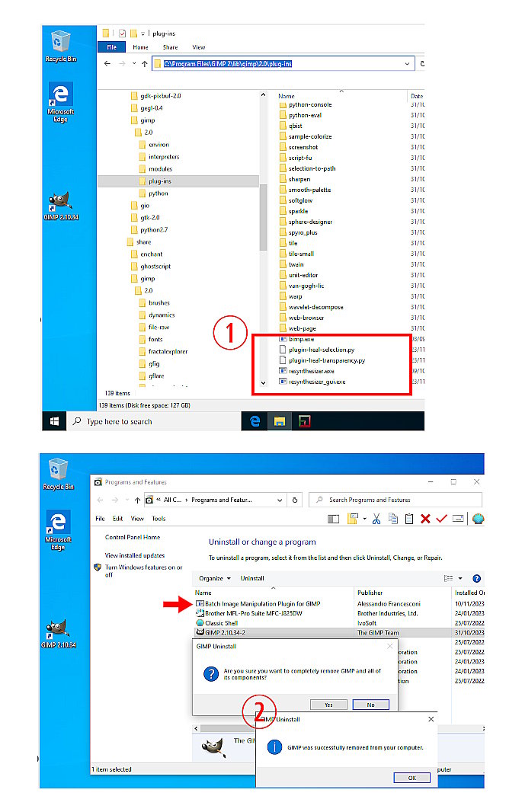Open the Organize dropdown
This screenshot has height=812, width=522.
coord(215,578)
